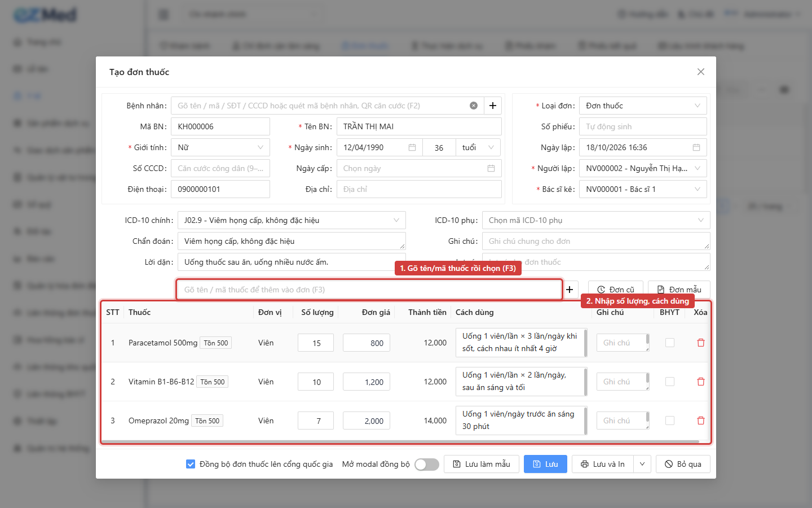Click the Số CCCD input field
This screenshot has width=812, height=508.
click(x=220, y=168)
